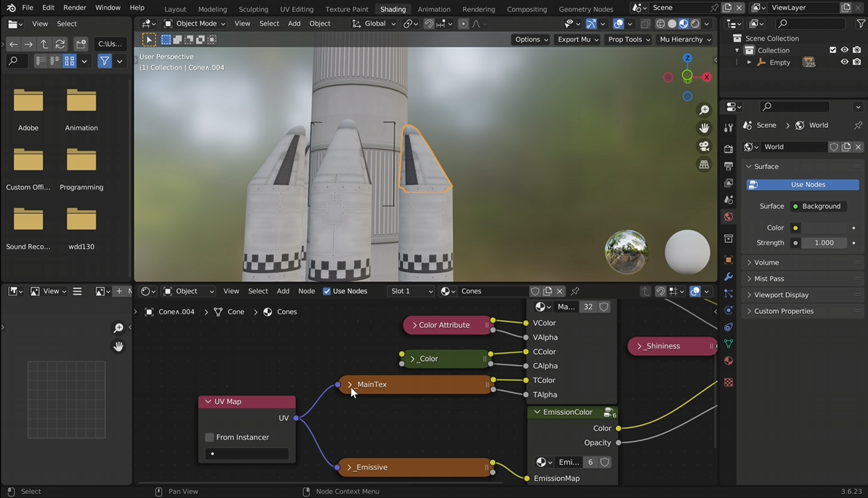The image size is (868, 498).
Task: Hide the Empty object in outliner
Action: pyautogui.click(x=844, y=62)
